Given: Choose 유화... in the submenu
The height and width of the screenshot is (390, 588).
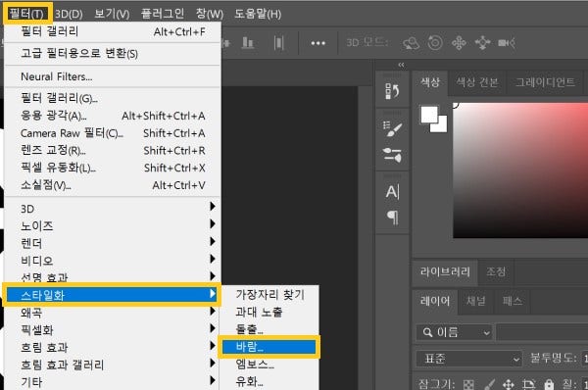Looking at the screenshot, I should tap(270, 382).
